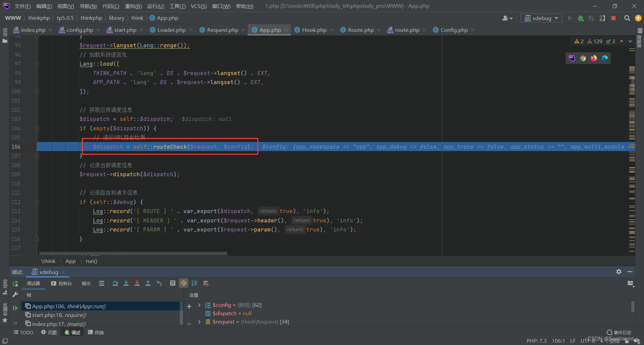Switch to the 输出 output tab
The width and height of the screenshot is (644, 345).
pos(86,283)
